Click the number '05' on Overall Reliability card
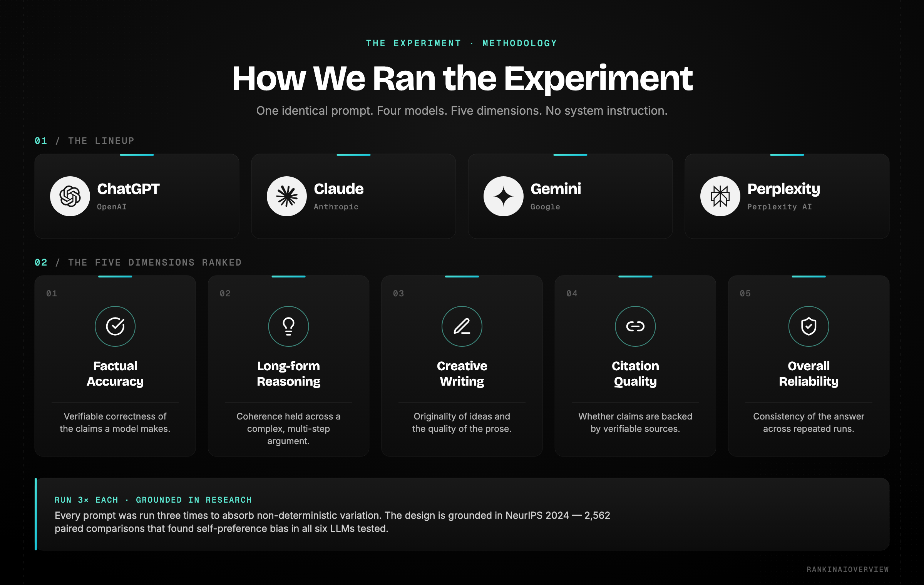924x585 pixels. (x=745, y=293)
